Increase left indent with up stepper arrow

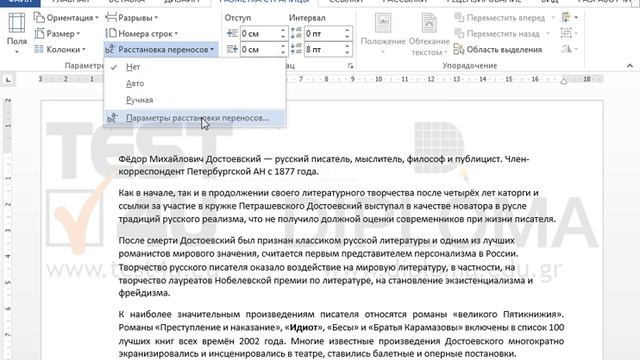pos(283,30)
